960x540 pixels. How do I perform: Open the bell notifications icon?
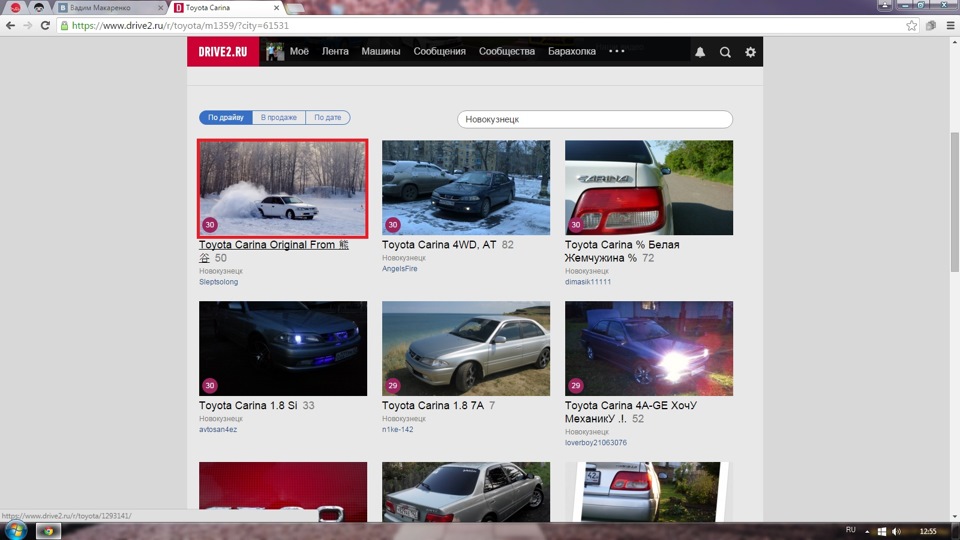coord(700,52)
